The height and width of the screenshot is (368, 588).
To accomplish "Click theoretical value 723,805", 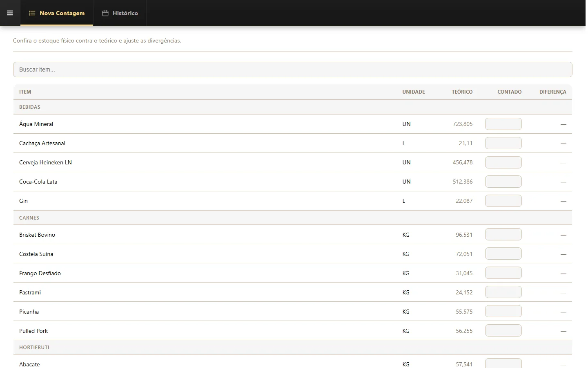I will point(462,124).
